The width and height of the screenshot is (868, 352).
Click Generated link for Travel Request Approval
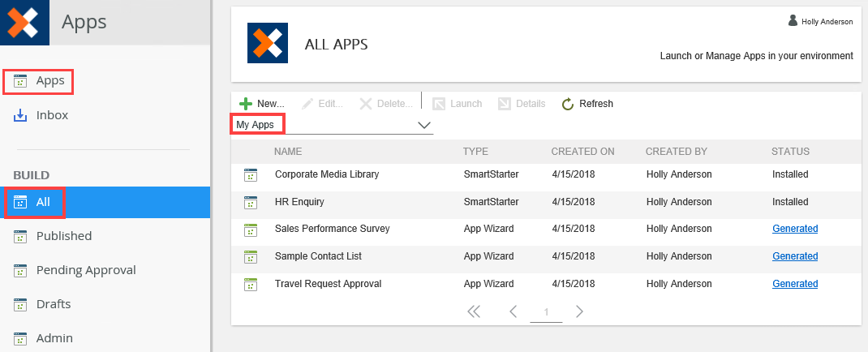pyautogui.click(x=794, y=284)
